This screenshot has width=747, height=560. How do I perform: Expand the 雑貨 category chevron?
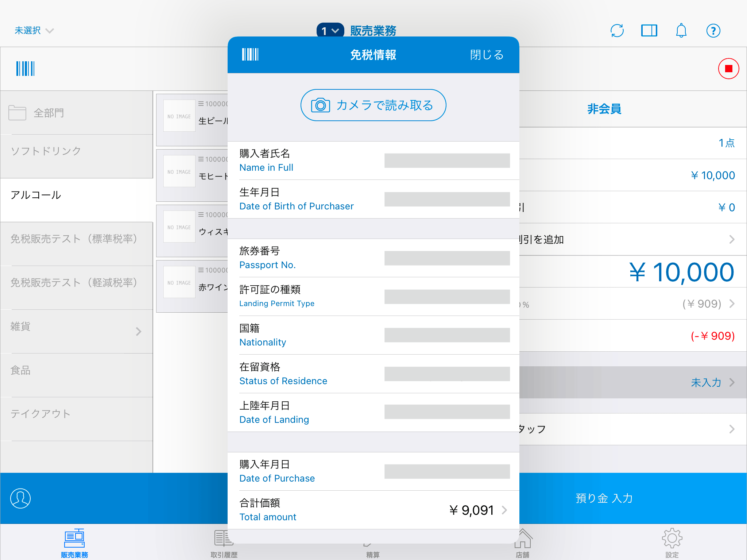click(x=139, y=331)
